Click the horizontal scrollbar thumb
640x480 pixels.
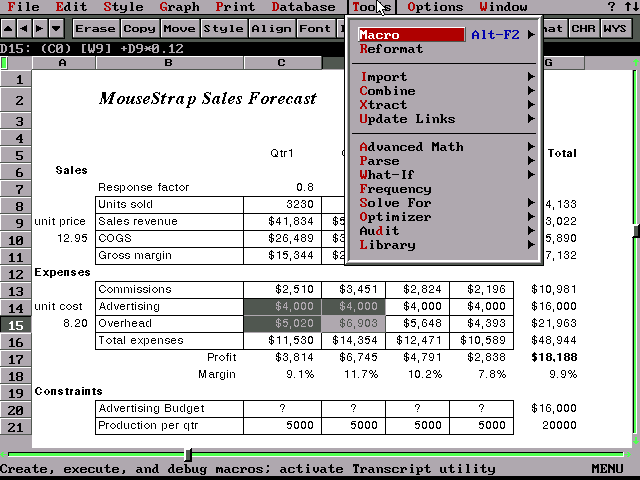(x=187, y=455)
